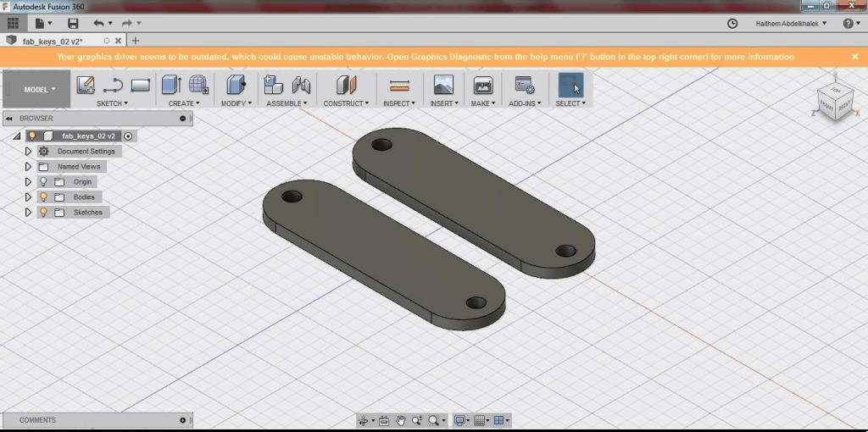Expand the COMMENTS panel
The image size is (868, 432).
pos(182,420)
